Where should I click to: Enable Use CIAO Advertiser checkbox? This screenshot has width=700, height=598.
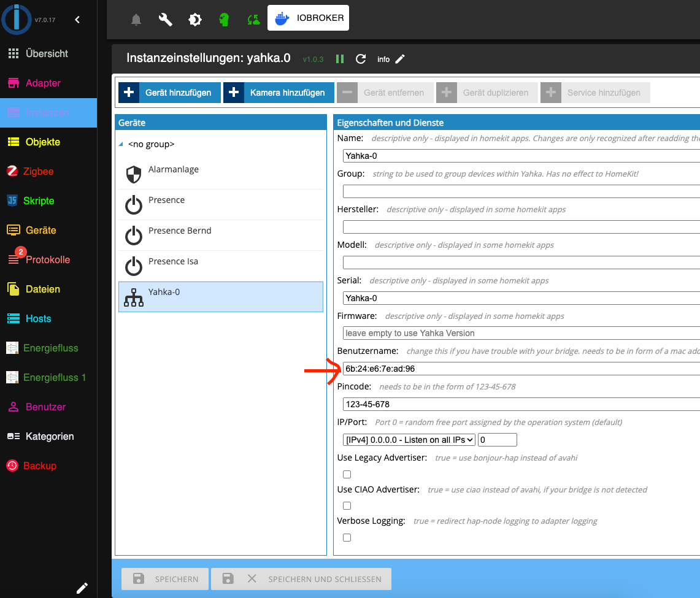point(347,505)
